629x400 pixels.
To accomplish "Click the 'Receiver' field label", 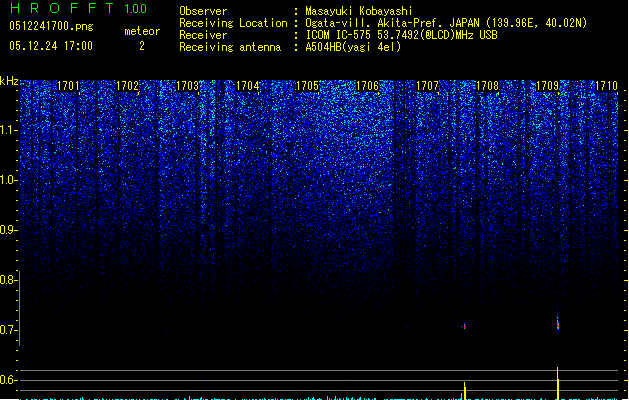I will 203,35.
